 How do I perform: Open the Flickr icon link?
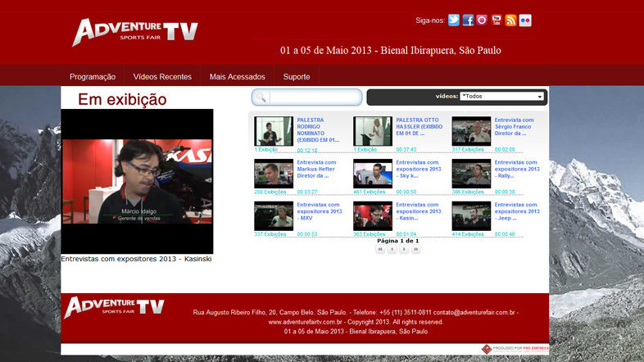(524, 20)
